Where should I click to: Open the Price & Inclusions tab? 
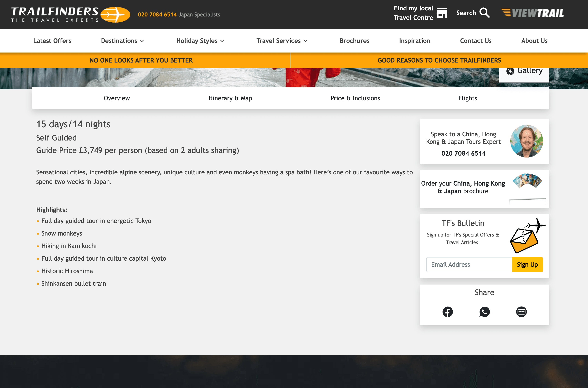point(355,98)
